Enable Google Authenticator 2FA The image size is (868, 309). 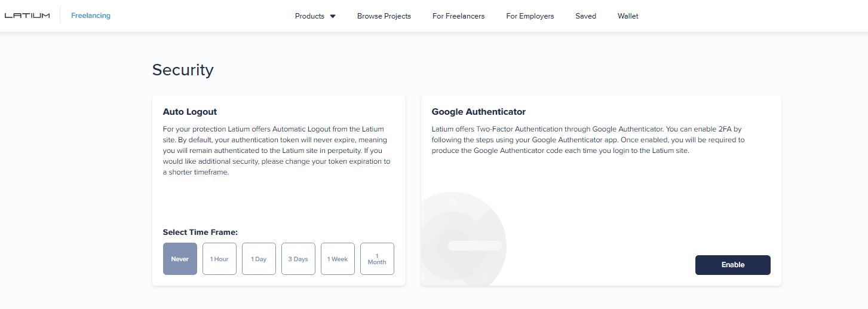[x=732, y=265]
